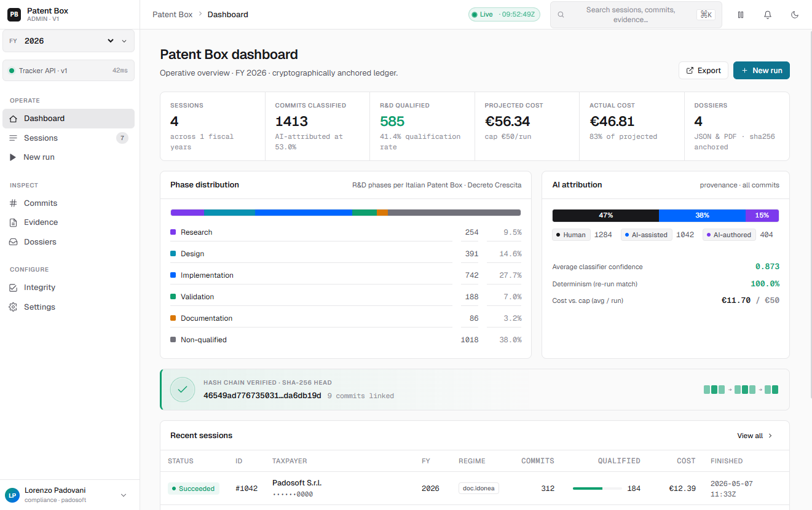This screenshot has height=510, width=812.
Task: Click the Human 47% attribution bar segment
Action: 605,216
